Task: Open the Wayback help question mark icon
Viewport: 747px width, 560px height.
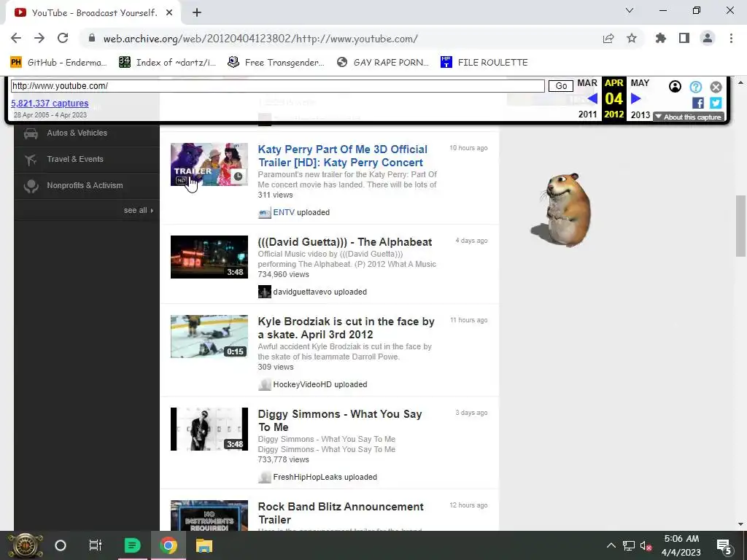Action: pyautogui.click(x=695, y=87)
